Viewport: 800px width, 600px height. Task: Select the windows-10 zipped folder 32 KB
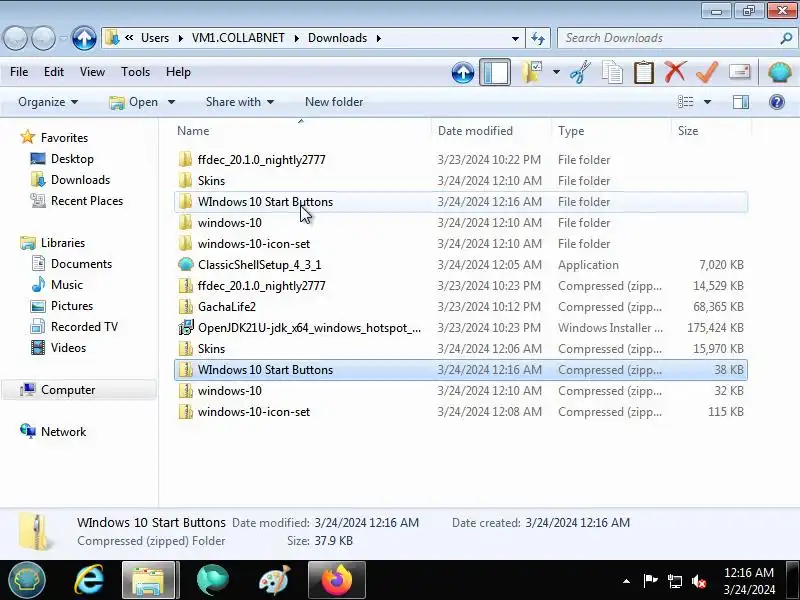pos(461,391)
